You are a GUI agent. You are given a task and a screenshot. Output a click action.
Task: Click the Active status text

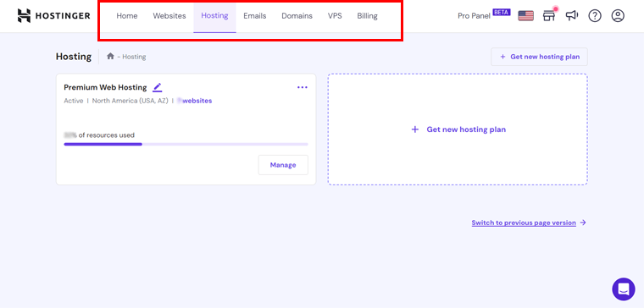pyautogui.click(x=74, y=101)
